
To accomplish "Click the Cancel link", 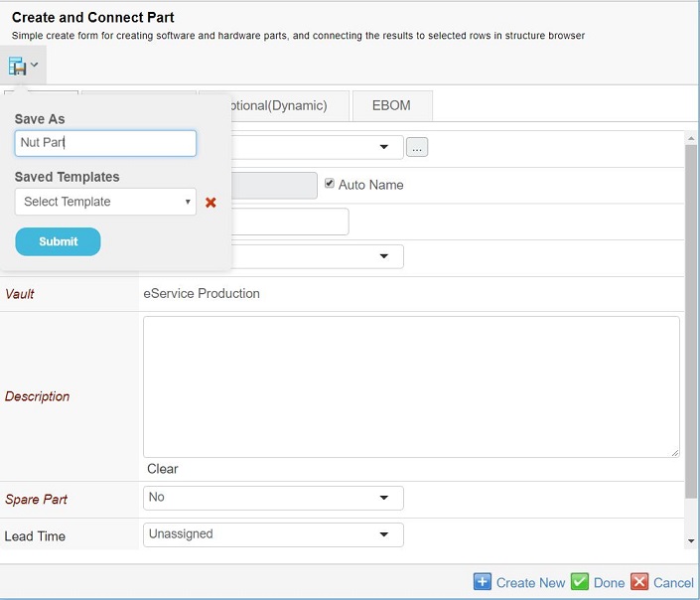I will coord(673,583).
